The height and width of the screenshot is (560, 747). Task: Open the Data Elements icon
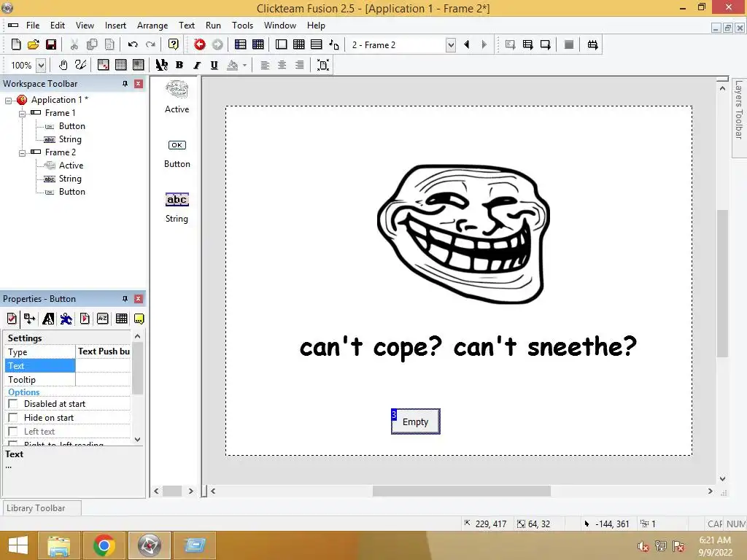(x=334, y=44)
